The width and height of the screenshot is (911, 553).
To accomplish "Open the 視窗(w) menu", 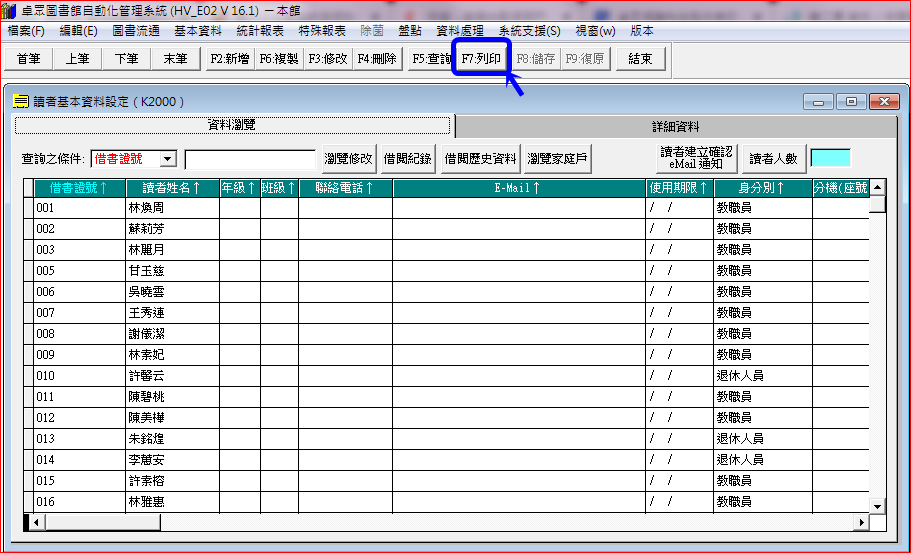I will (596, 31).
